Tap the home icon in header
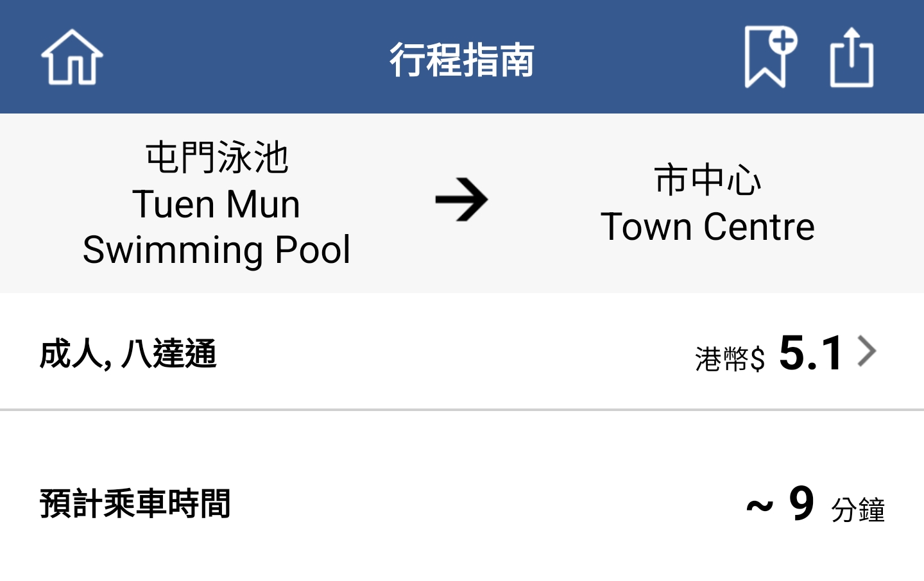The height and width of the screenshot is (581, 924). click(72, 57)
